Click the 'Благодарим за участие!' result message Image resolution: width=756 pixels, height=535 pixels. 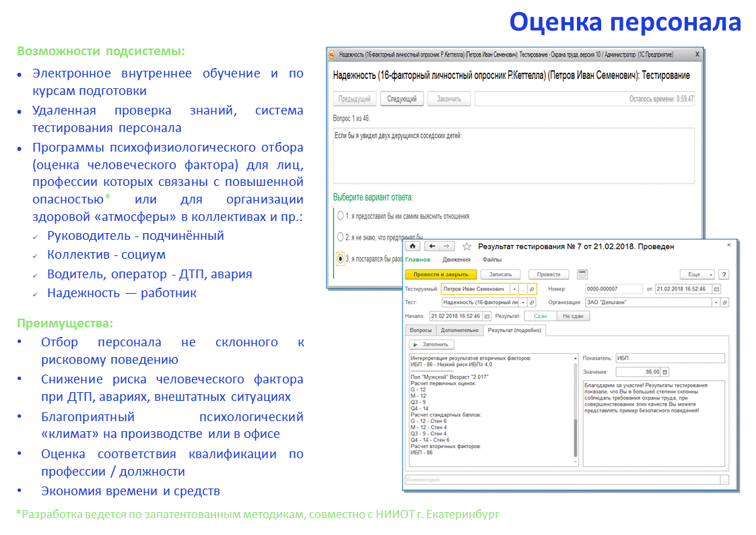click(646, 398)
